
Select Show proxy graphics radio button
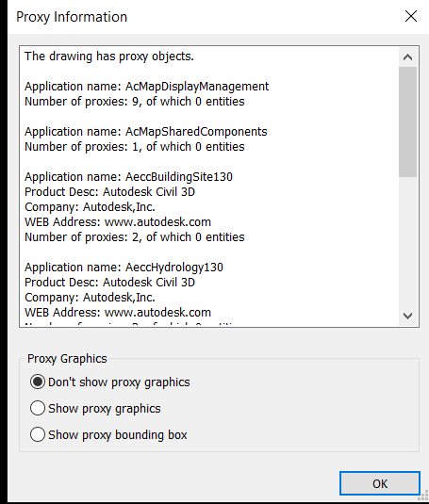[x=95, y=409]
